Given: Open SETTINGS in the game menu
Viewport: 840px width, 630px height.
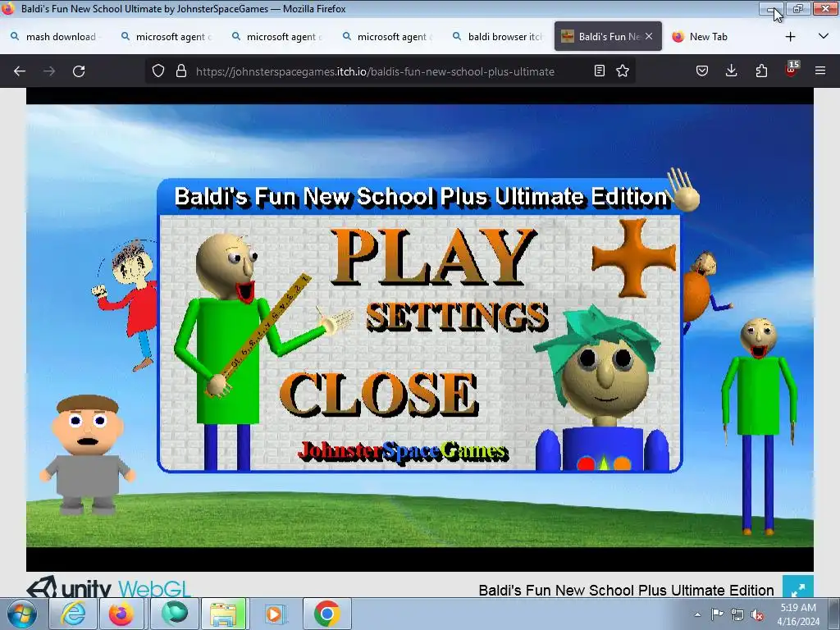Looking at the screenshot, I should click(x=457, y=316).
